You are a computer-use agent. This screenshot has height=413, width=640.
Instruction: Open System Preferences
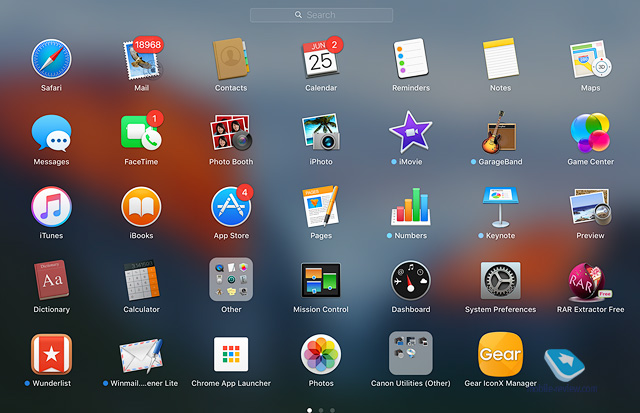(500, 280)
